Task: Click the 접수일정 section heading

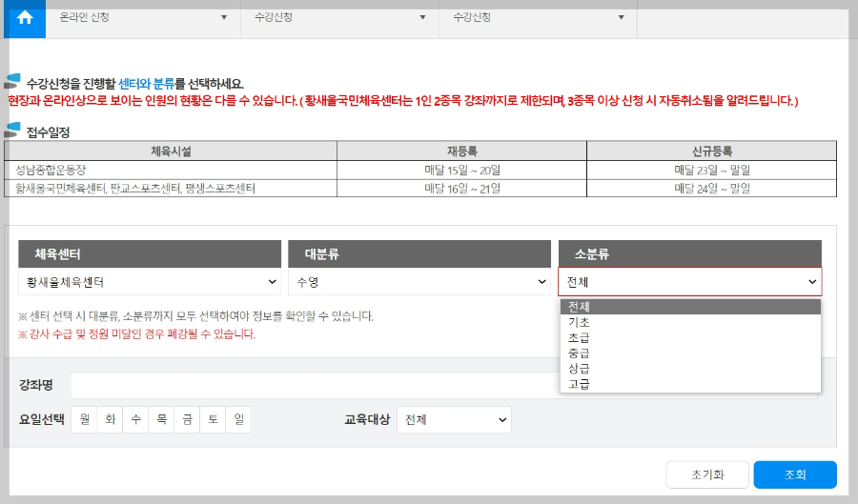Action: 49,132
